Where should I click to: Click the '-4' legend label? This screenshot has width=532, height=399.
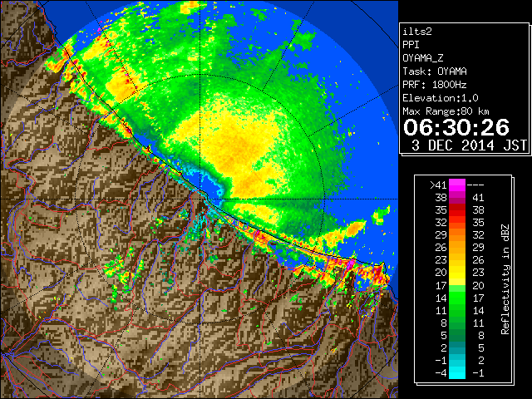[x=441, y=373]
